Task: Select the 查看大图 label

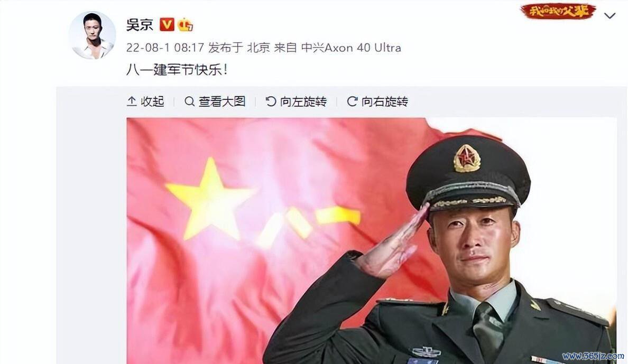Action: click(x=222, y=101)
